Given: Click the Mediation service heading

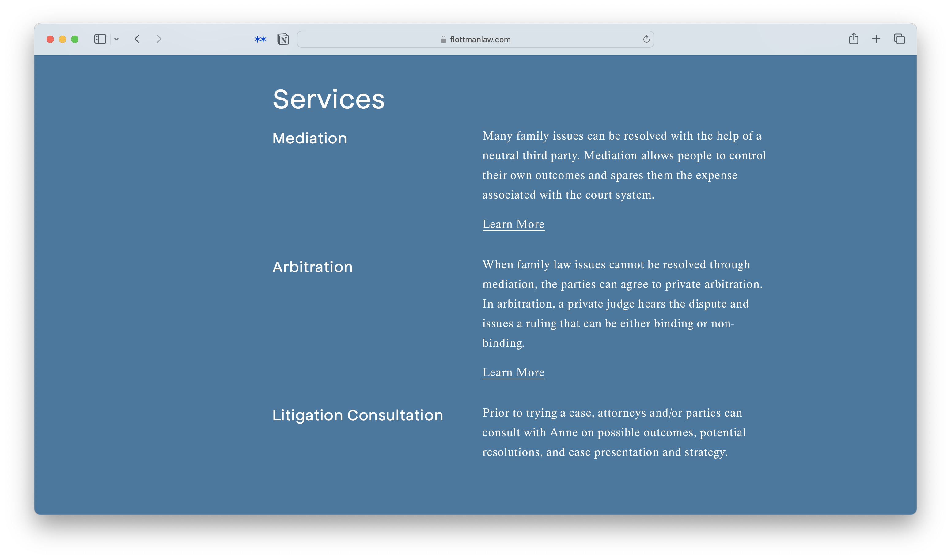Looking at the screenshot, I should [309, 138].
